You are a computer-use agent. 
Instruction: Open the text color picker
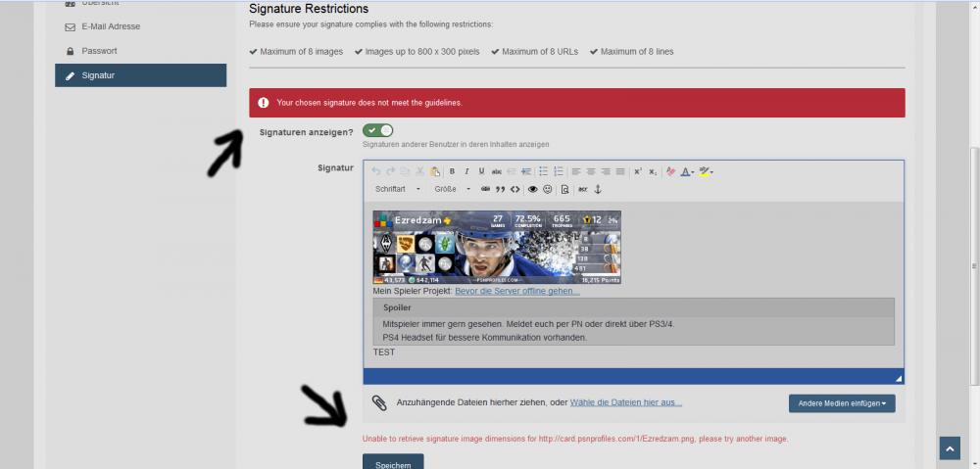pyautogui.click(x=687, y=171)
